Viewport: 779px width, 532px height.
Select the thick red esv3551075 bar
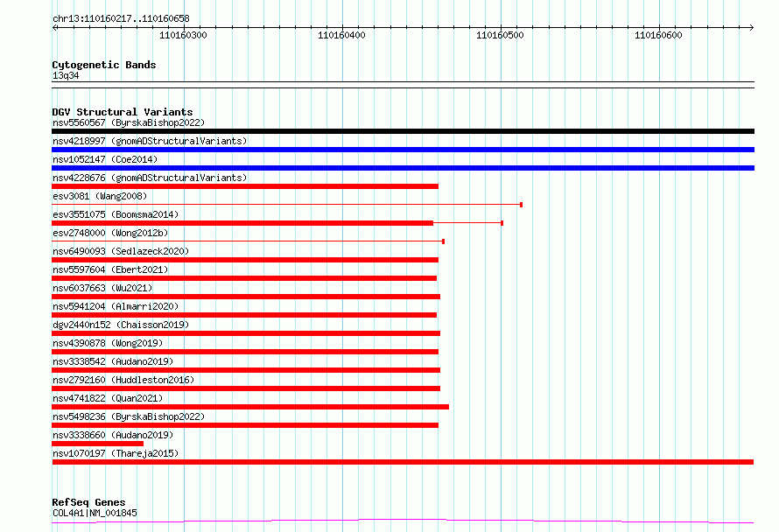pos(242,223)
